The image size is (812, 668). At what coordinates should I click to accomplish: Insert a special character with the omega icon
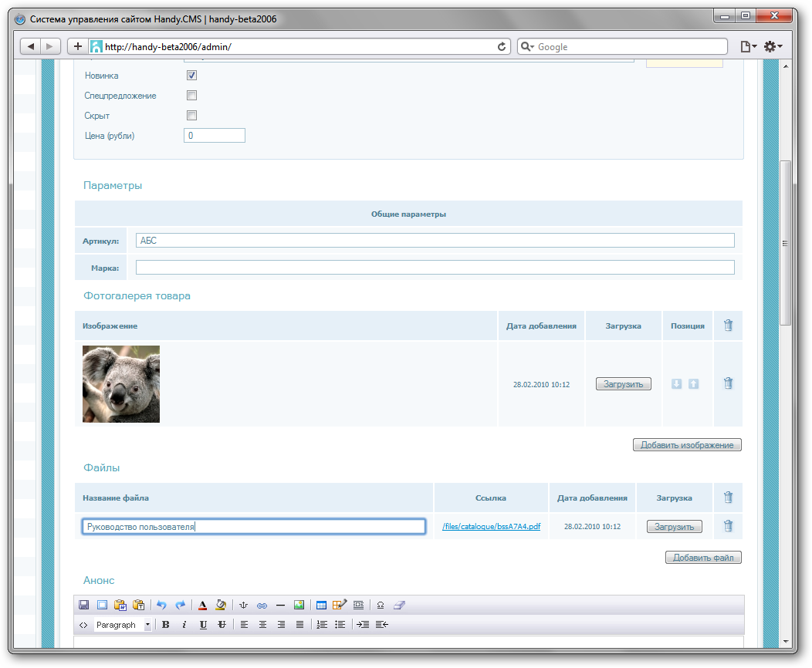tap(381, 606)
